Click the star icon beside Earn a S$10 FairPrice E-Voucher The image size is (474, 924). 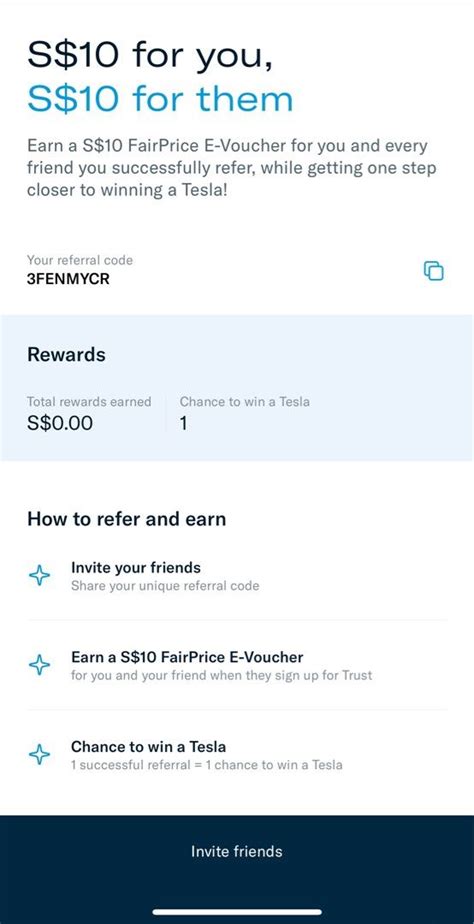pos(40,665)
